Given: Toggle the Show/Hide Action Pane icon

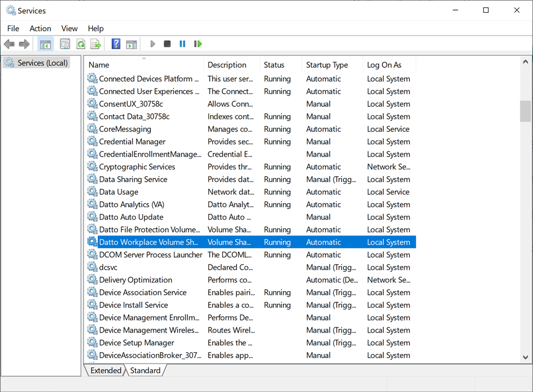Looking at the screenshot, I should [131, 44].
